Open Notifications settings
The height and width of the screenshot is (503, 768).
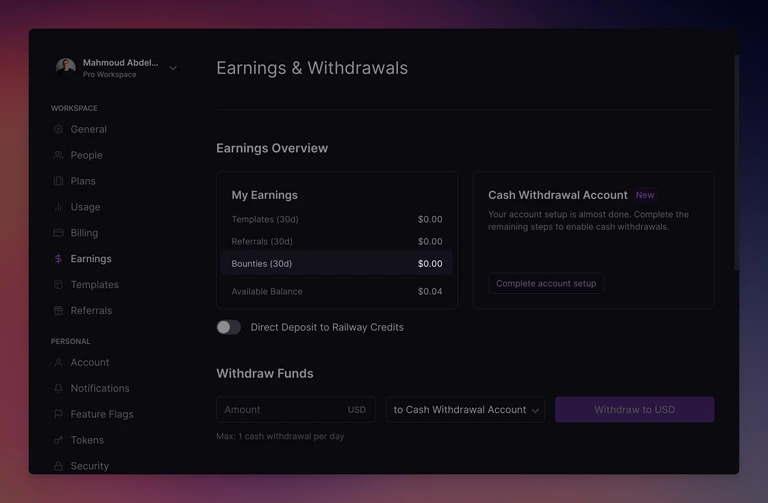100,388
